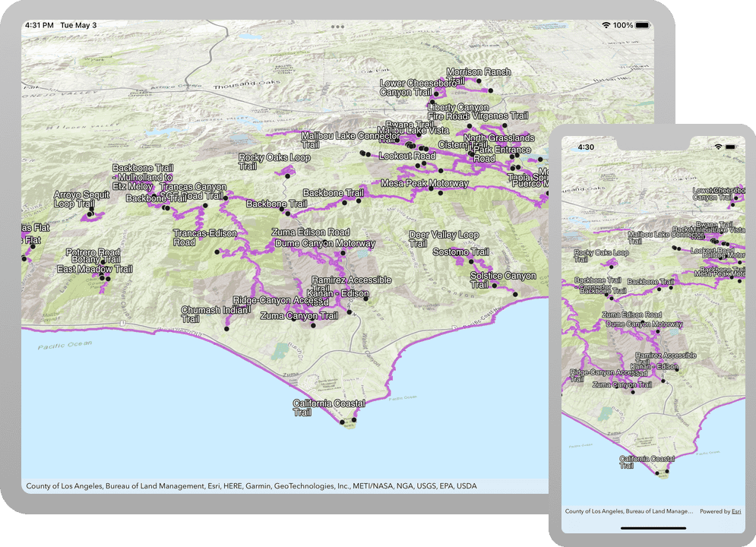The image size is (756, 547).
Task: Select the Chumash Indian Trail endpoint dot on iPad
Action: click(227, 328)
